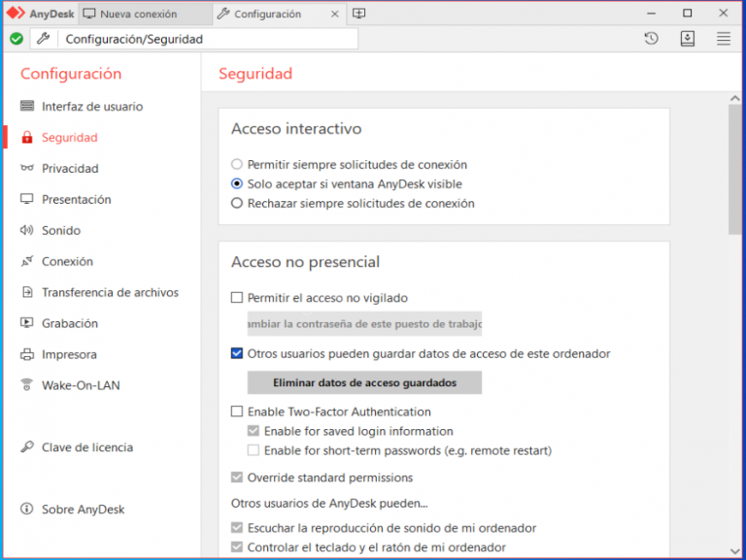Viewport: 746px width, 560px height.
Task: Select Solo aceptar si ventana AnyDesk visible
Action: pyautogui.click(x=237, y=184)
